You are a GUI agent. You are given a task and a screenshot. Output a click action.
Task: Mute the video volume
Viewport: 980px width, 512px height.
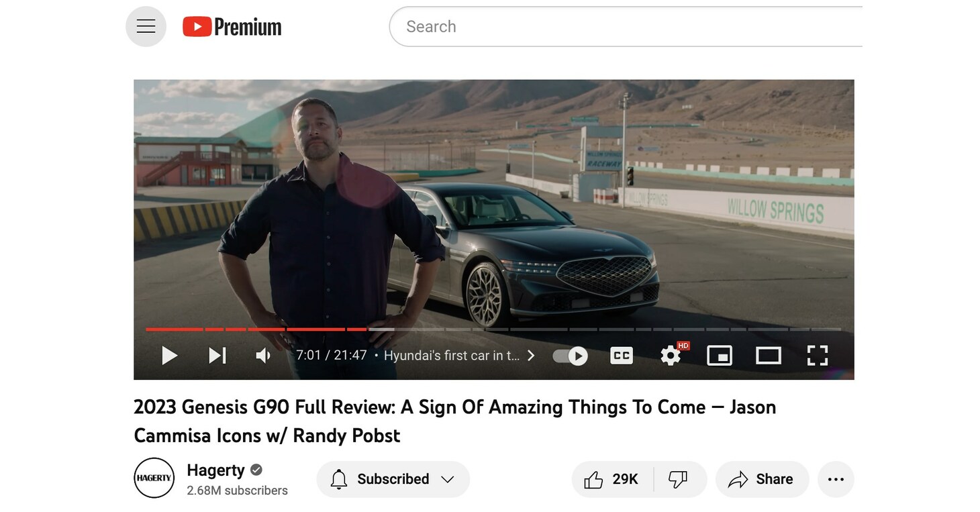click(263, 355)
